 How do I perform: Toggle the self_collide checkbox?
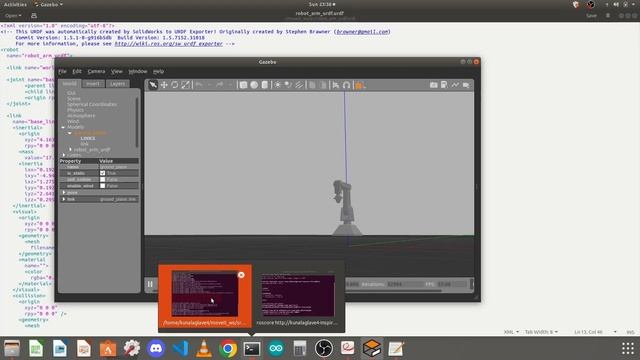point(102,180)
